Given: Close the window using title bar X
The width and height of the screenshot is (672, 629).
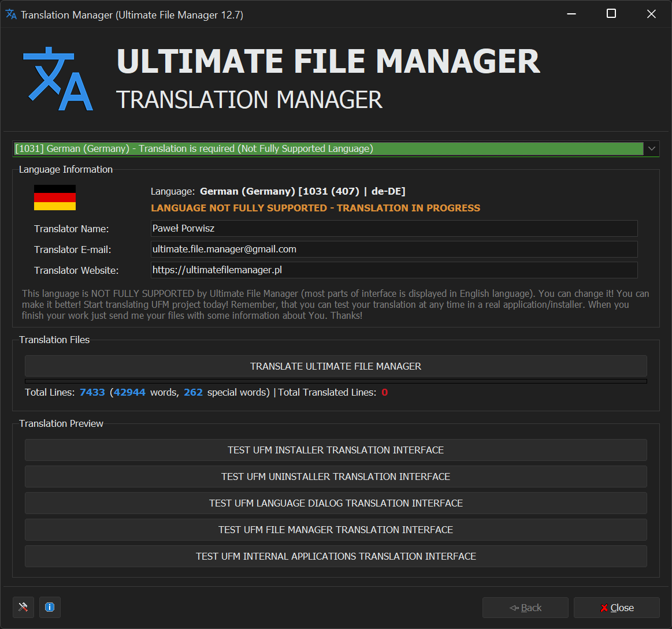Looking at the screenshot, I should 651,14.
